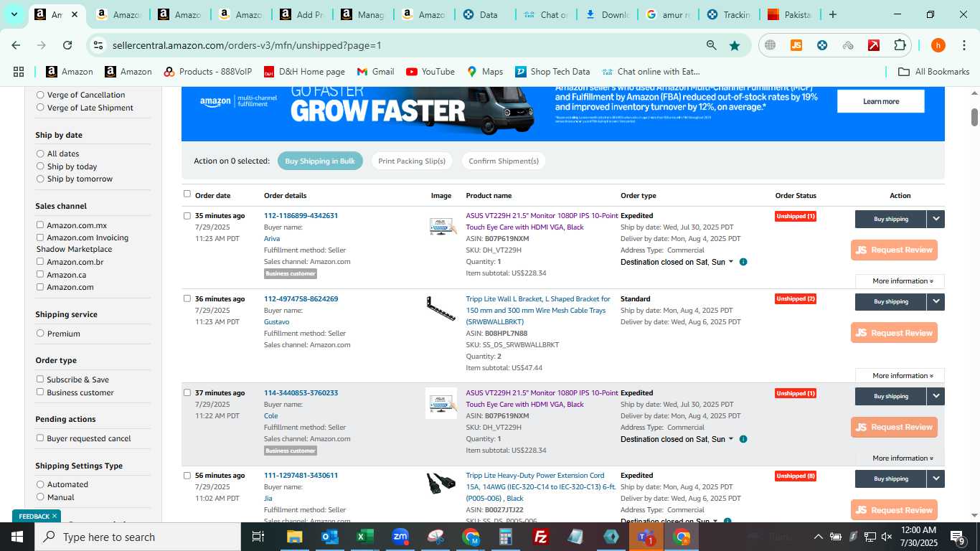Open the orange 'h' profile avatar

point(938,45)
